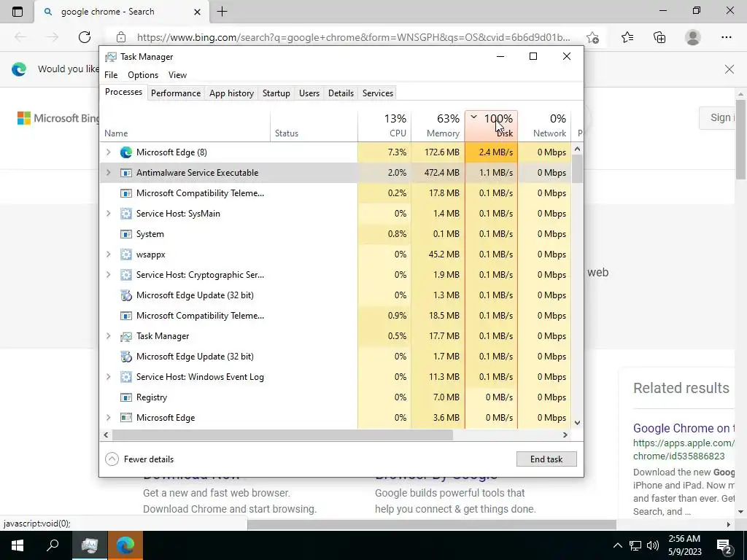Click the taskbar clock showing 2:56 AM

(x=684, y=545)
